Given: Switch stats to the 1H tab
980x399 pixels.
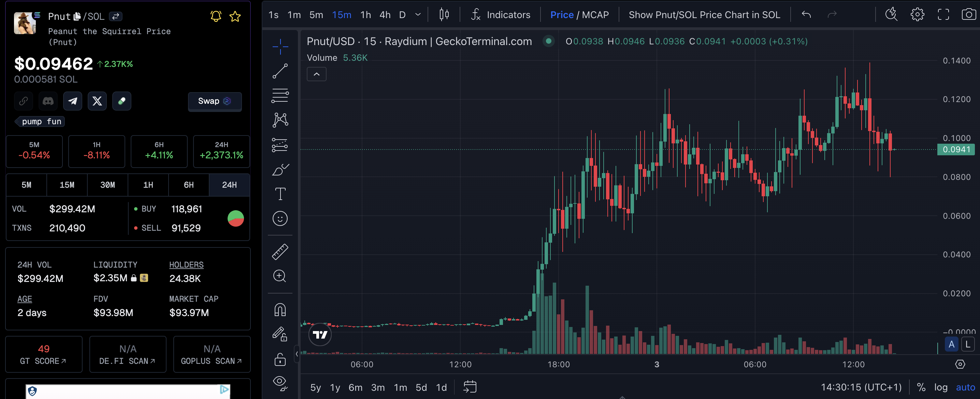Looking at the screenshot, I should coord(148,185).
